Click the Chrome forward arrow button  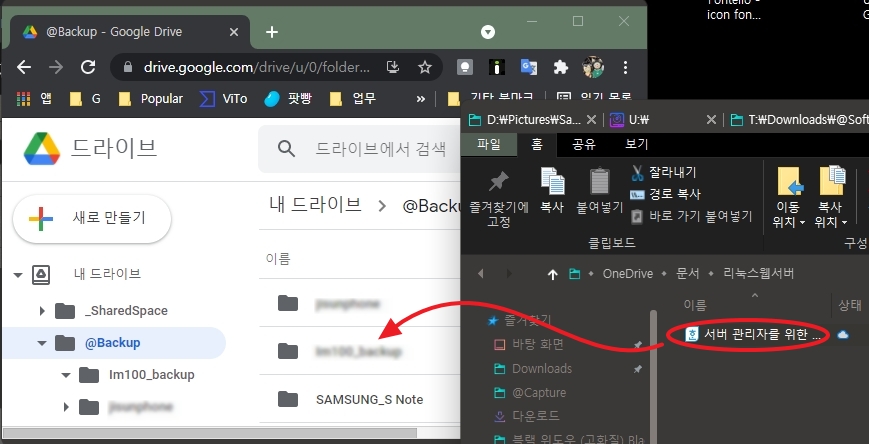(x=56, y=68)
